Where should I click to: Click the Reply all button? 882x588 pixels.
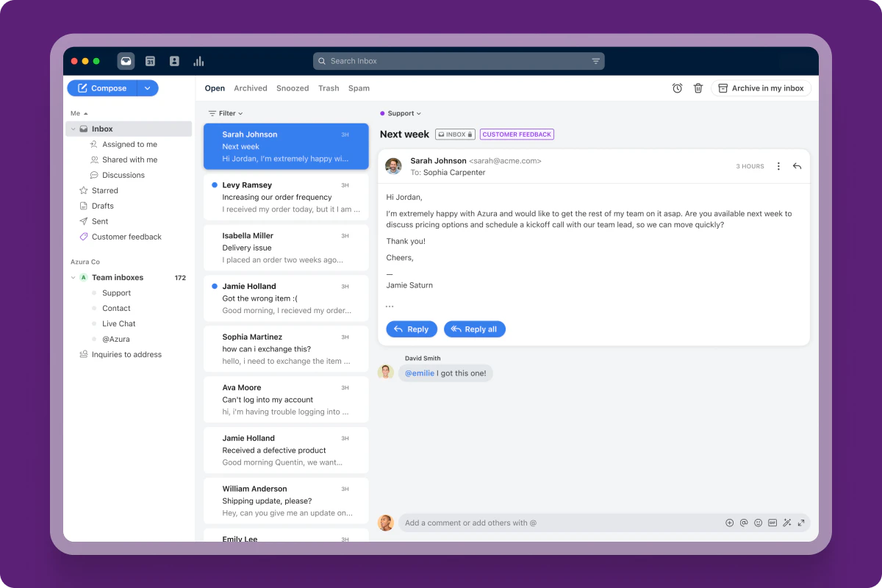pos(474,329)
